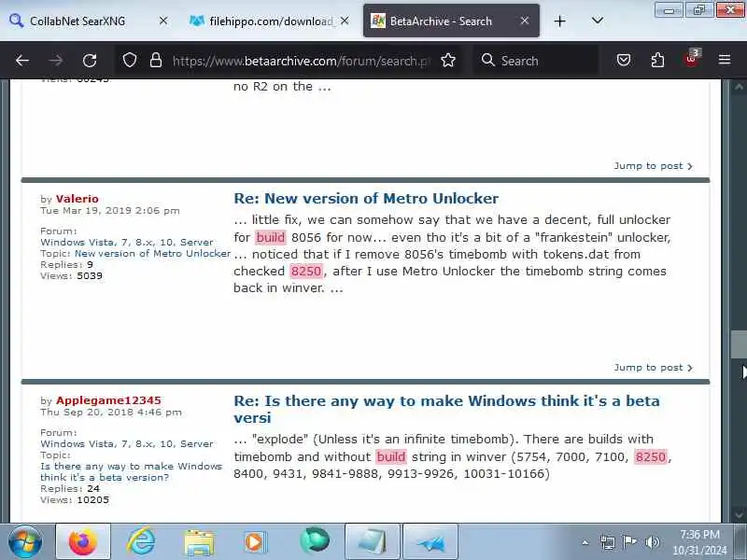Open the Windows Start menu orb
The height and width of the screenshot is (560, 747).
pyautogui.click(x=24, y=541)
